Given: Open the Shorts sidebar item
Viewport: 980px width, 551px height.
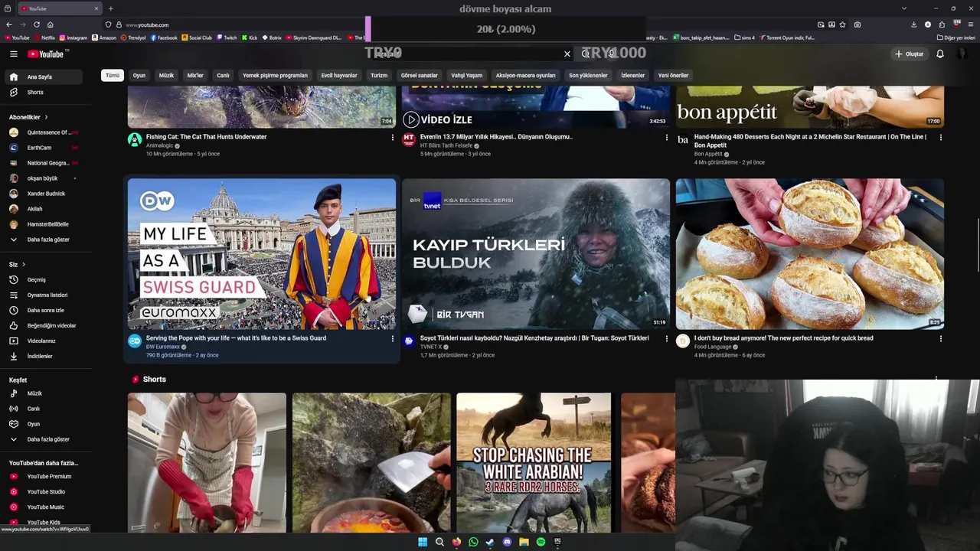Looking at the screenshot, I should pyautogui.click(x=46, y=92).
